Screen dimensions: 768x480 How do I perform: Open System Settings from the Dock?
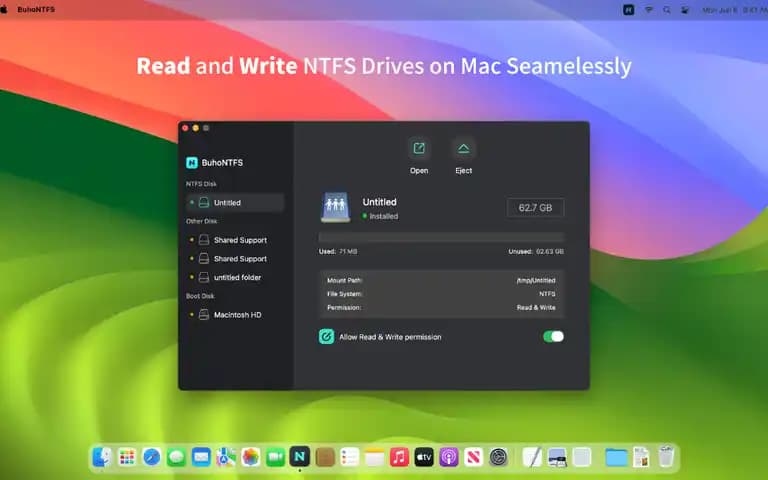click(x=499, y=457)
